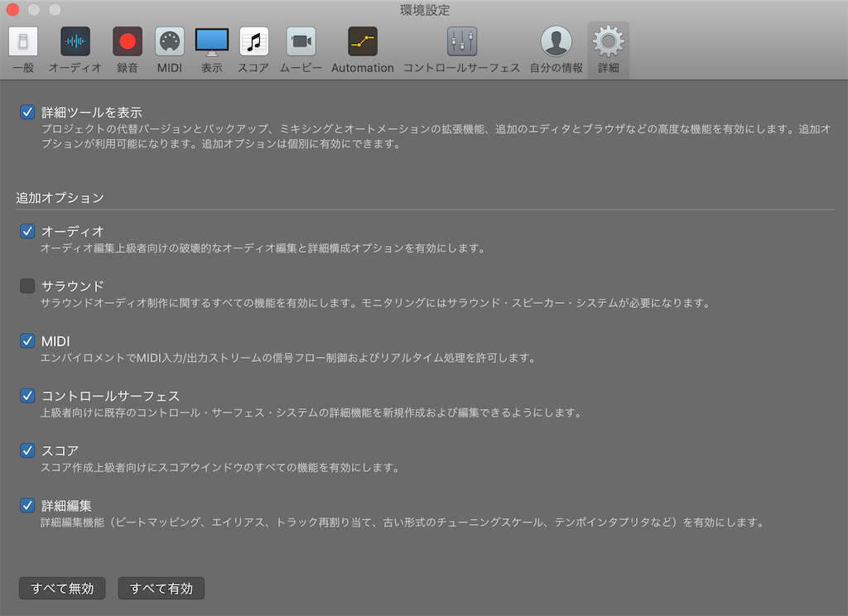Image resolution: width=848 pixels, height=616 pixels.
Task: Switch to the コントロールサーフェス tab
Action: (460, 48)
